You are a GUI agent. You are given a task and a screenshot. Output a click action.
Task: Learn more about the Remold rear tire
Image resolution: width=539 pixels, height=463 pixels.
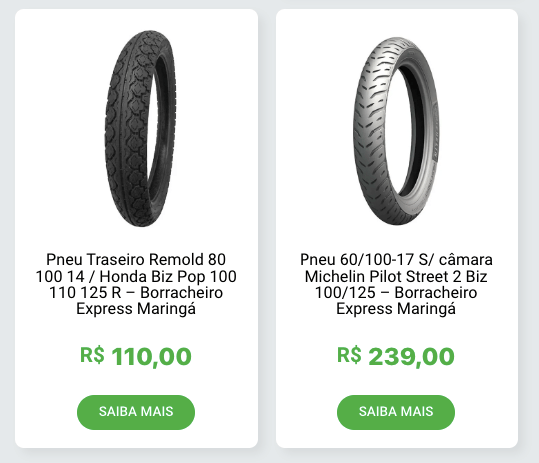[136, 412]
